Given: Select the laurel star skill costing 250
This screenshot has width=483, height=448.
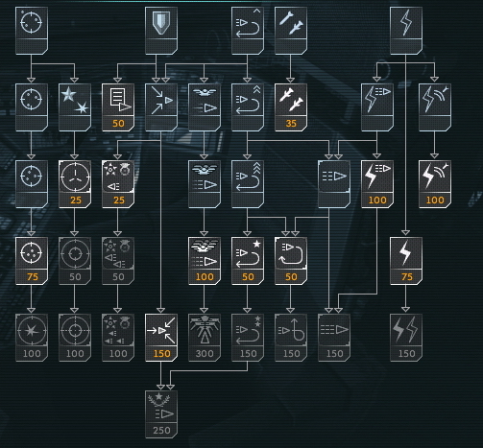Looking at the screenshot, I should click(161, 414).
